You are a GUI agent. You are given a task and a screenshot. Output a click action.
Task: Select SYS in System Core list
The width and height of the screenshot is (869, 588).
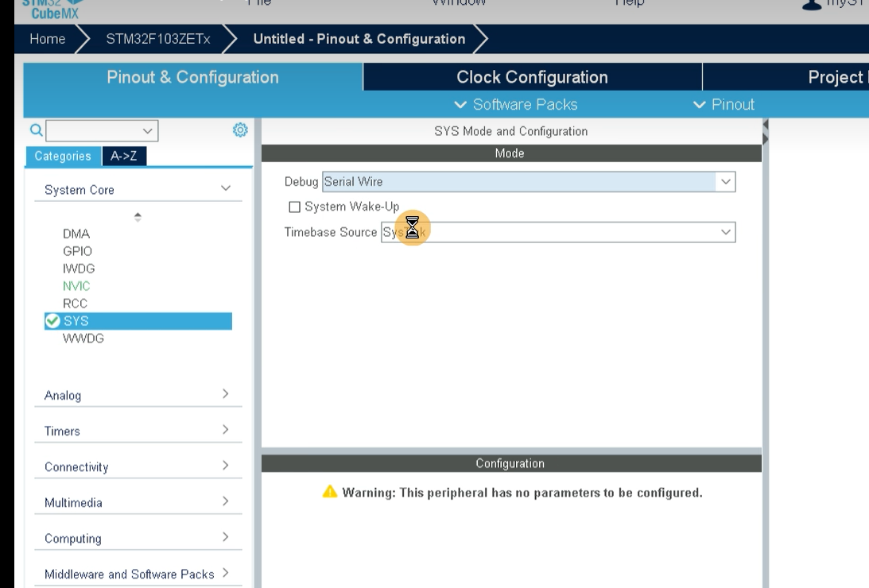click(x=138, y=321)
